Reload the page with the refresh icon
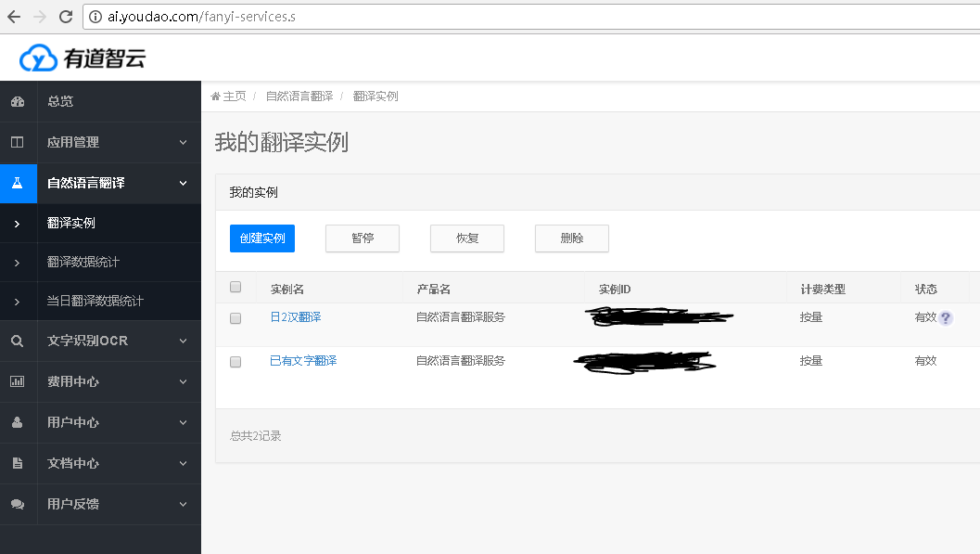 click(x=66, y=17)
